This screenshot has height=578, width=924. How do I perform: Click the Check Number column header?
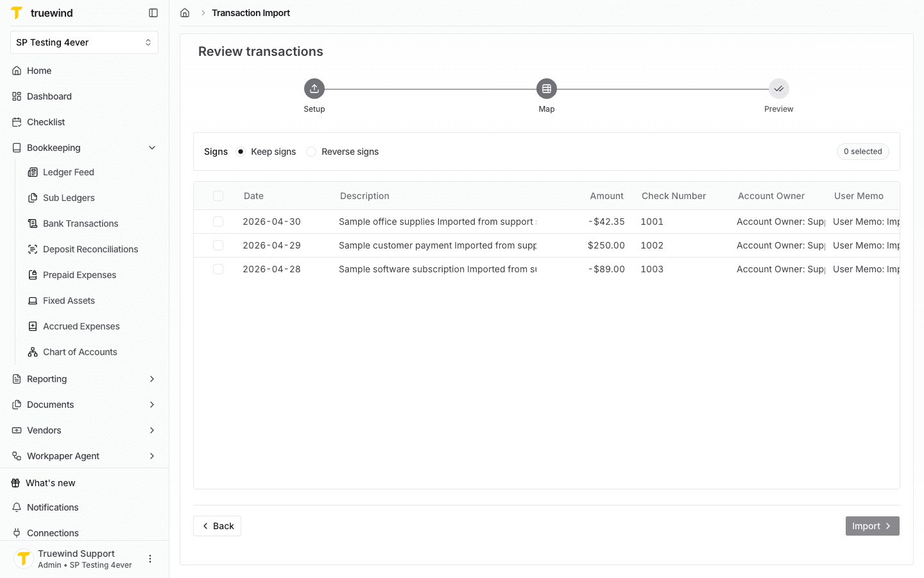pos(674,196)
